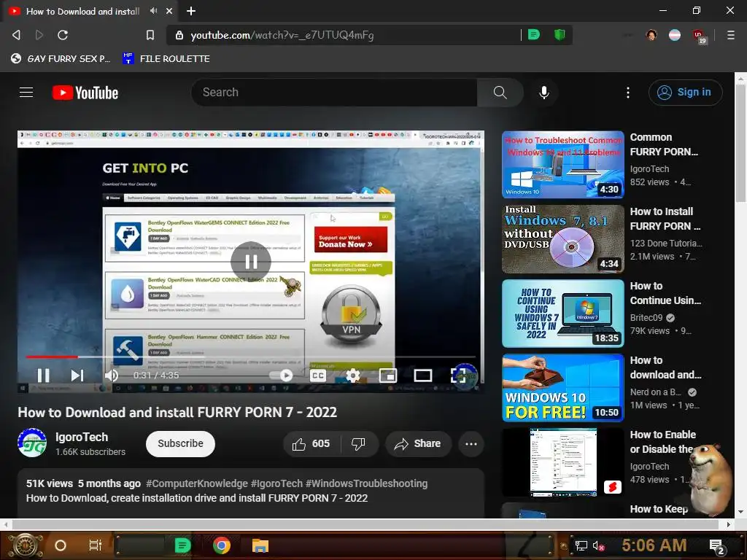Click the #WindowsTroubleshooting hashtag
747x560 pixels.
point(366,483)
